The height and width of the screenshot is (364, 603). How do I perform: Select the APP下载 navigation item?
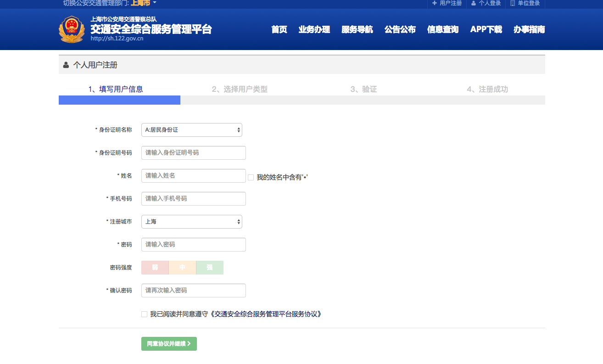coord(486,30)
